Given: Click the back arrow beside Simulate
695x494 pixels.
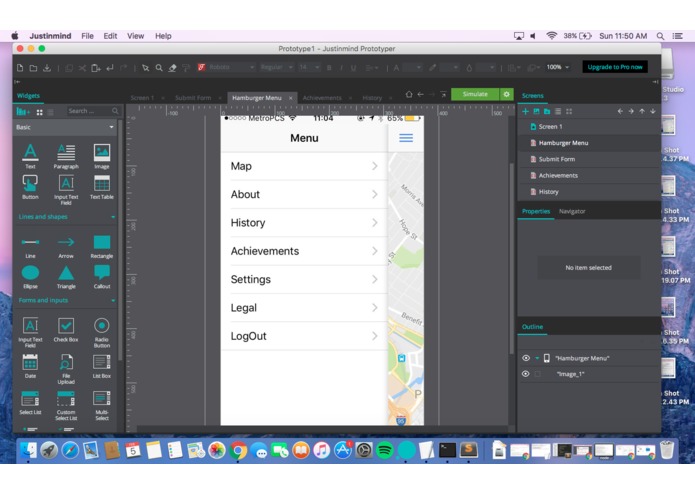Looking at the screenshot, I should 420,94.
